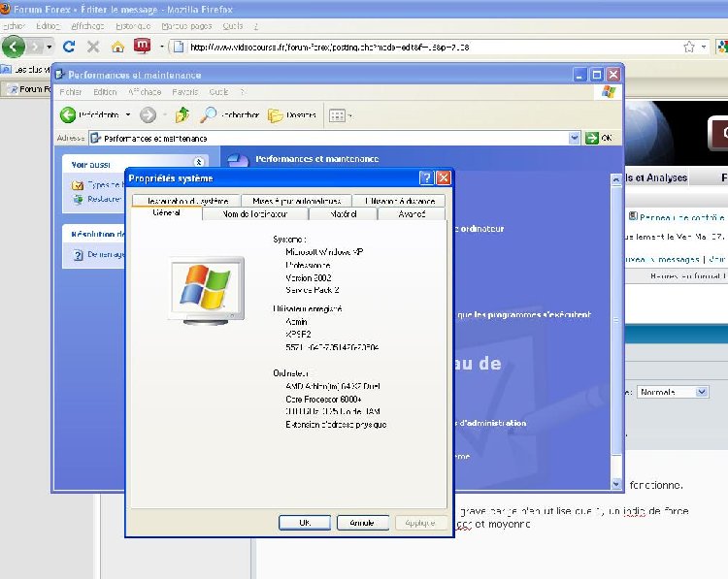This screenshot has width=728, height=579.
Task: Click the bookmark star in URL bar
Action: tap(689, 47)
